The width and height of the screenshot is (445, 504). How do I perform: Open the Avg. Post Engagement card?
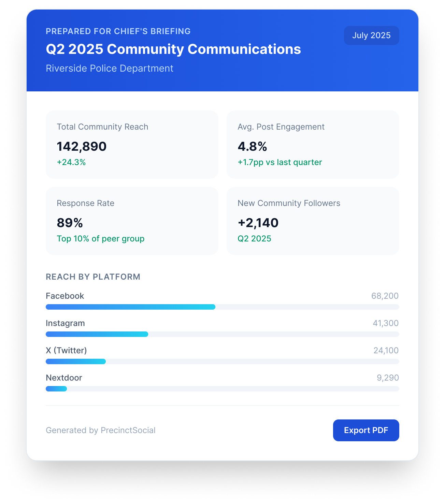pos(313,144)
